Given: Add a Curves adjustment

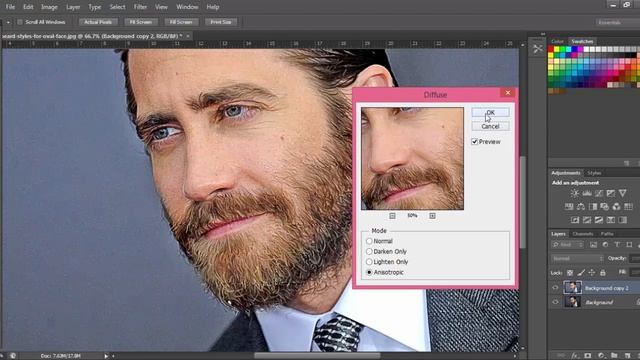Looking at the screenshot, I should [x=599, y=193].
